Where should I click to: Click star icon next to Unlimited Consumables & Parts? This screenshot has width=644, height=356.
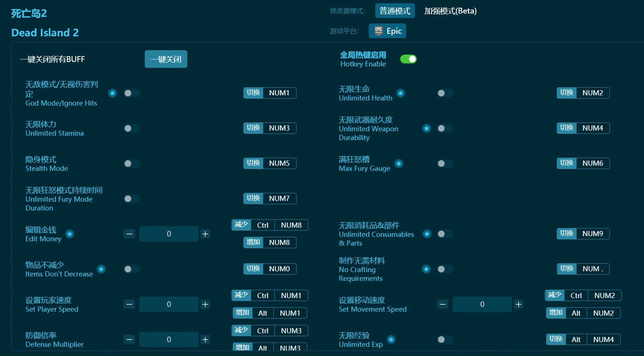427,234
